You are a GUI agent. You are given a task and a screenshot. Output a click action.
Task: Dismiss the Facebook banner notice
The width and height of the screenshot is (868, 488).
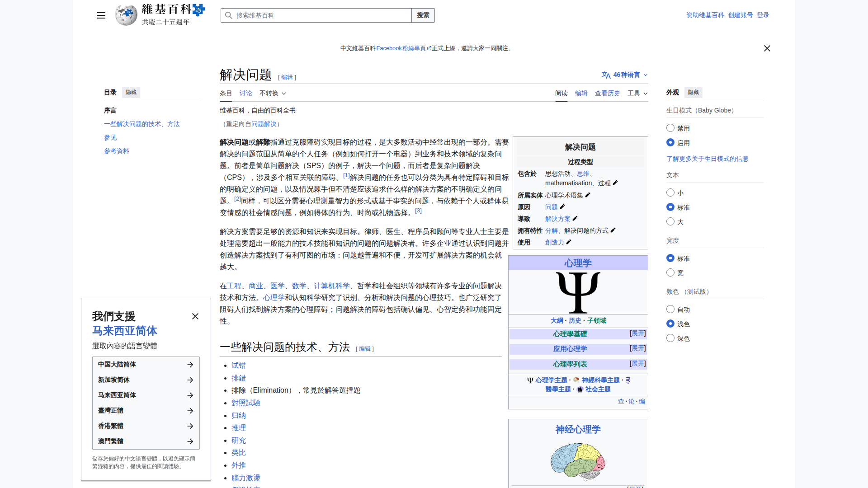click(x=767, y=48)
